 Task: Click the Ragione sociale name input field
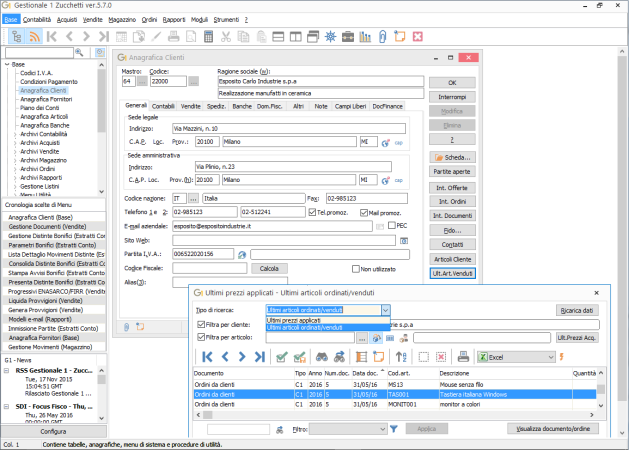pyautogui.click(x=321, y=81)
